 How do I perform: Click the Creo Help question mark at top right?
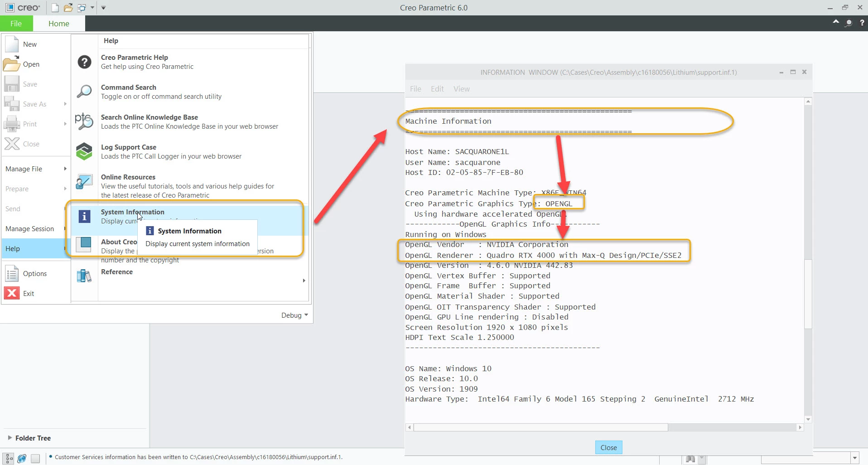tap(862, 23)
